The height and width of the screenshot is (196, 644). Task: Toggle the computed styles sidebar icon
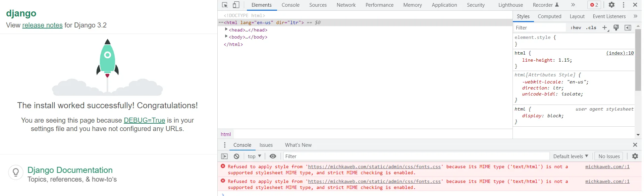[628, 27]
